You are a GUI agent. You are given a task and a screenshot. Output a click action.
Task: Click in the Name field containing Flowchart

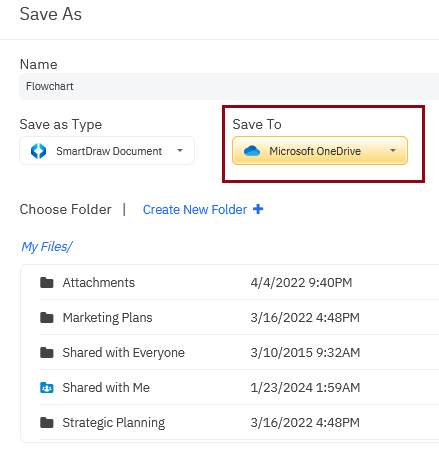[229, 86]
